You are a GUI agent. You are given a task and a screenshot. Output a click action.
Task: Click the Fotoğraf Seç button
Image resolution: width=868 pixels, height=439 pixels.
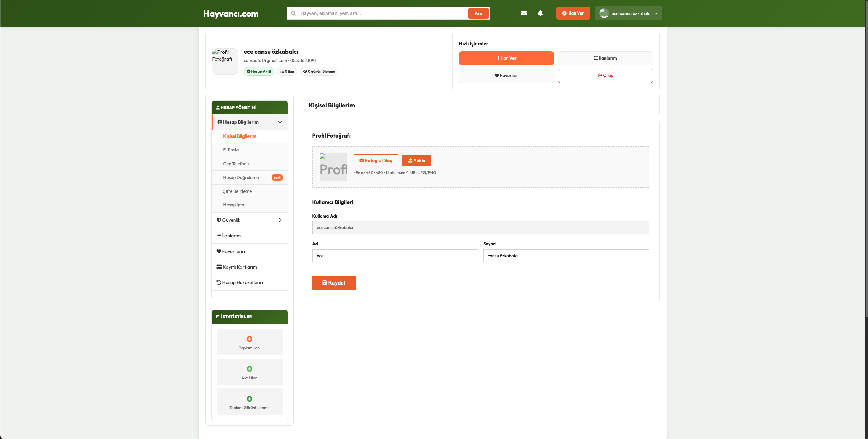375,160
